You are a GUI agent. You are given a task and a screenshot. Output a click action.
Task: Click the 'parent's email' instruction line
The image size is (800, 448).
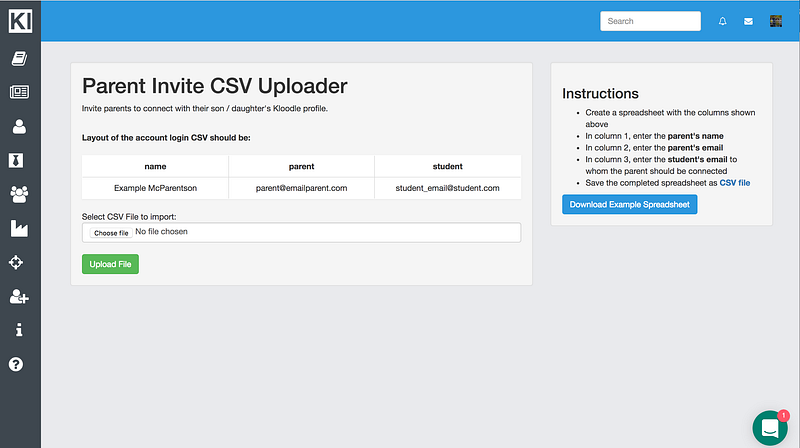654,147
